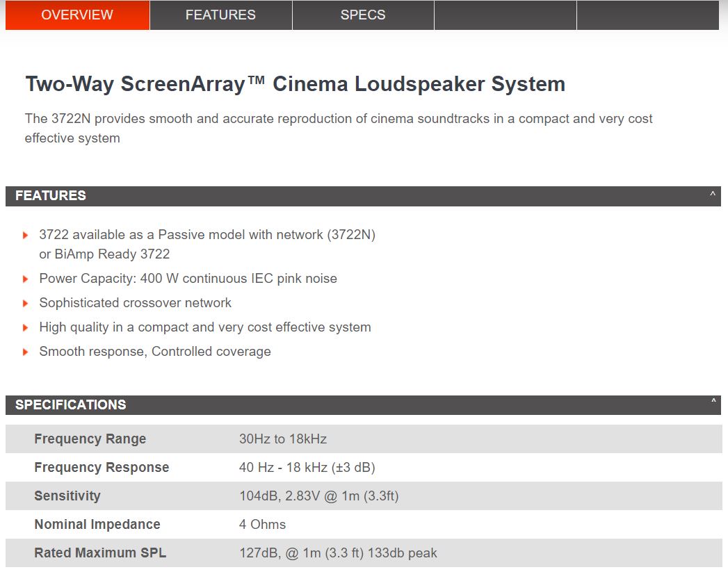Select the SPECS tab
Viewport: 728px width, 572px height.
pos(363,15)
